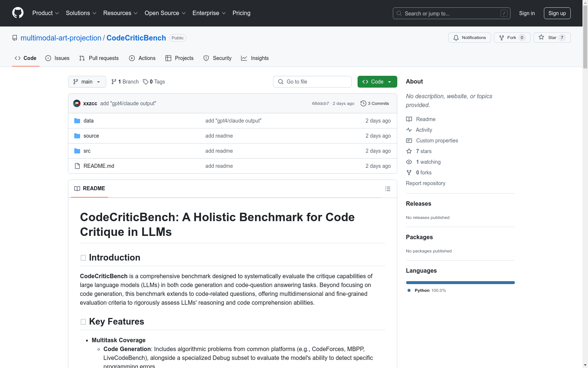
Task: Click the 1 watching eye link
Action: pyautogui.click(x=423, y=162)
